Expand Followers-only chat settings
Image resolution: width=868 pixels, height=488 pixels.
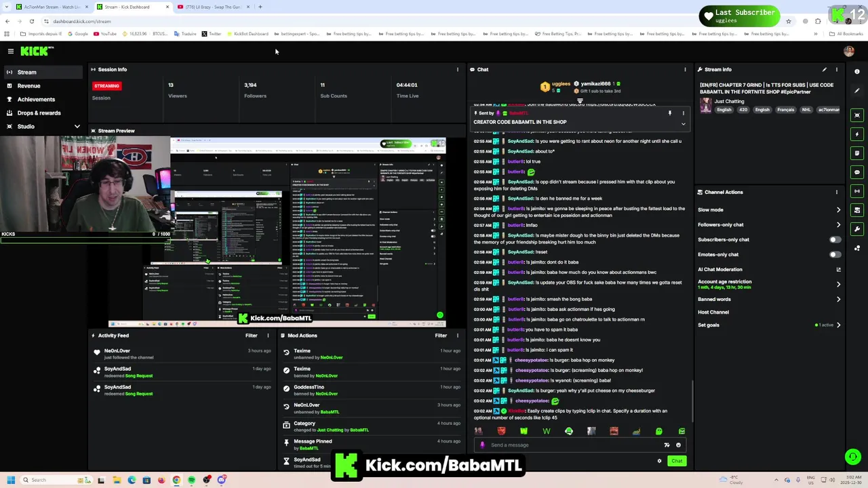tap(838, 224)
